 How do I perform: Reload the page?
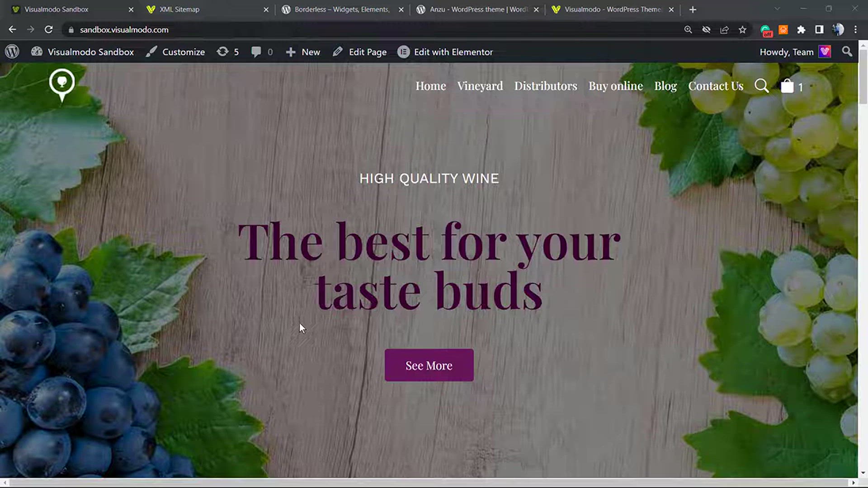[48, 29]
